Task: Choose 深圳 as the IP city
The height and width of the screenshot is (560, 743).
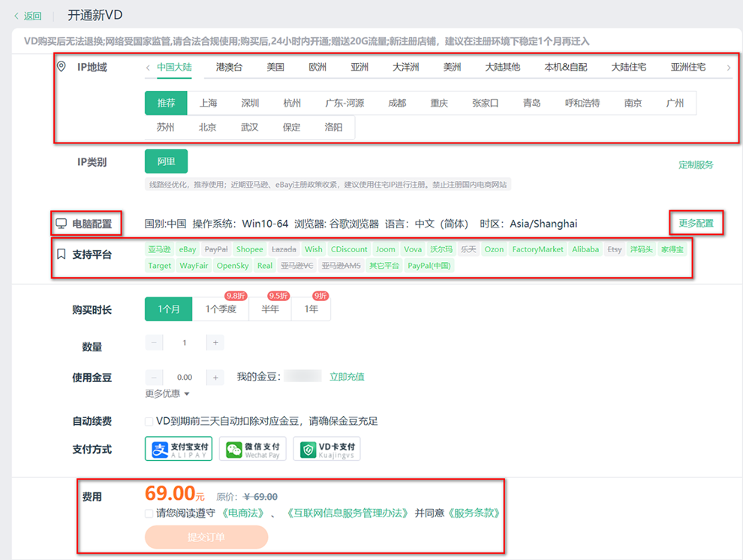Action: (250, 103)
